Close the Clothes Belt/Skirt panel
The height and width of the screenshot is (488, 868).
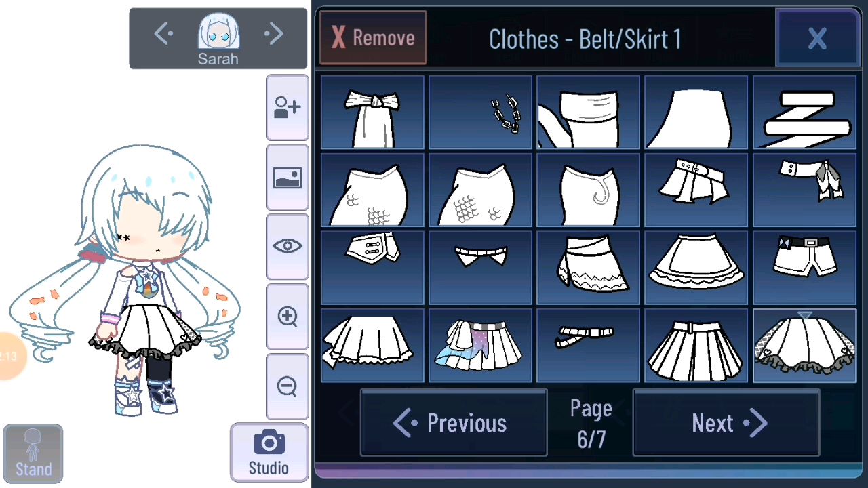817,39
